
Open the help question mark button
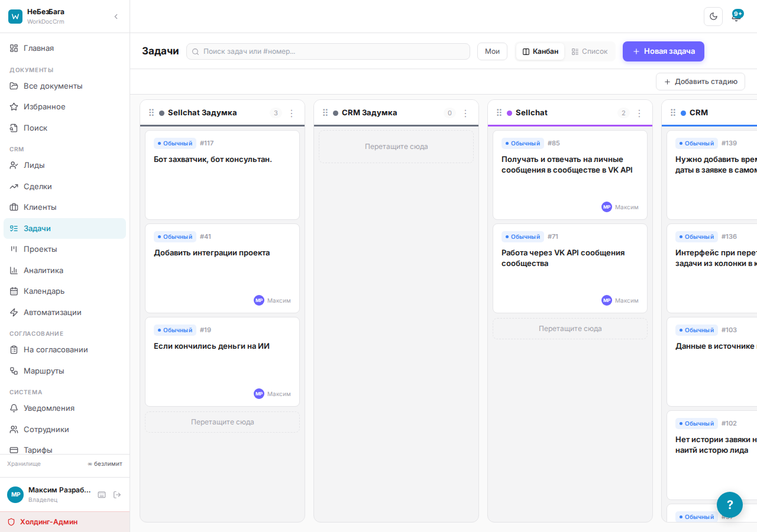730,505
